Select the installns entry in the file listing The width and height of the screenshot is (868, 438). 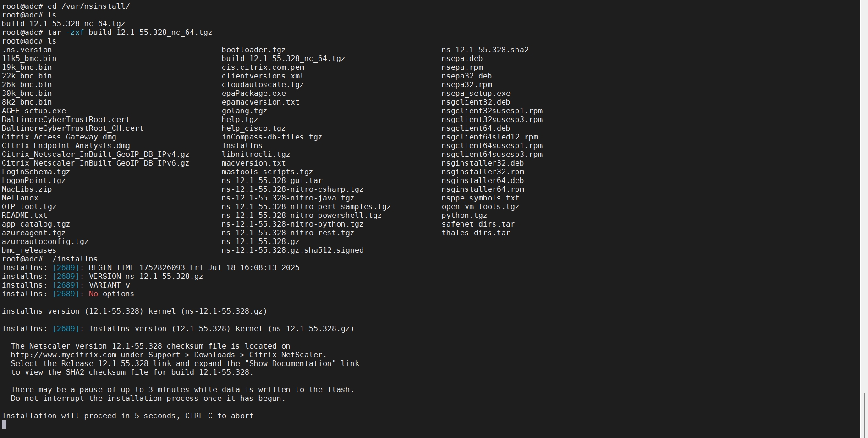242,146
